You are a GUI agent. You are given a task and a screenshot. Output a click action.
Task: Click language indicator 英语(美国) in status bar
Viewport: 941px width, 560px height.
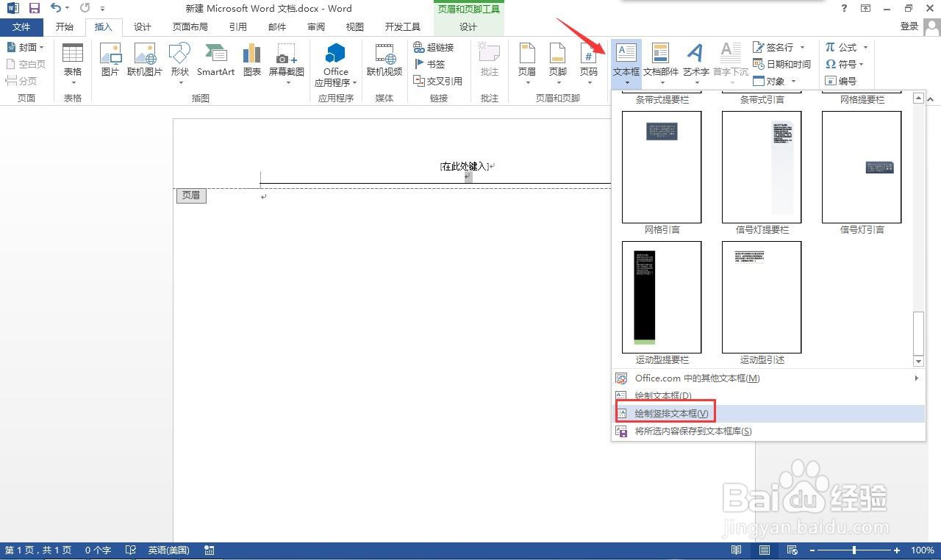point(168,550)
